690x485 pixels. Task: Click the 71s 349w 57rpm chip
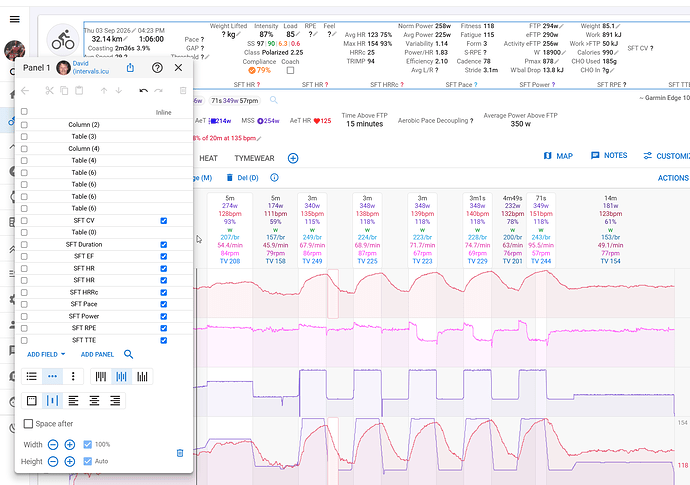[235, 100]
